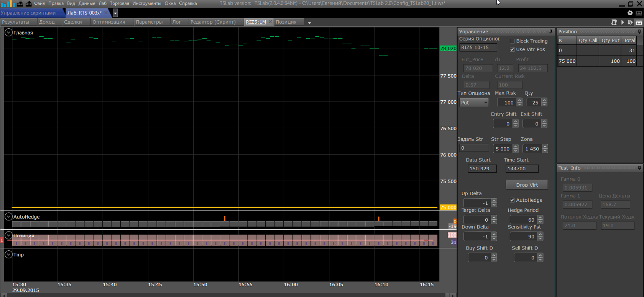Click the Задать Str input field
Image resolution: width=644 pixels, height=297 pixels.
coord(474,148)
